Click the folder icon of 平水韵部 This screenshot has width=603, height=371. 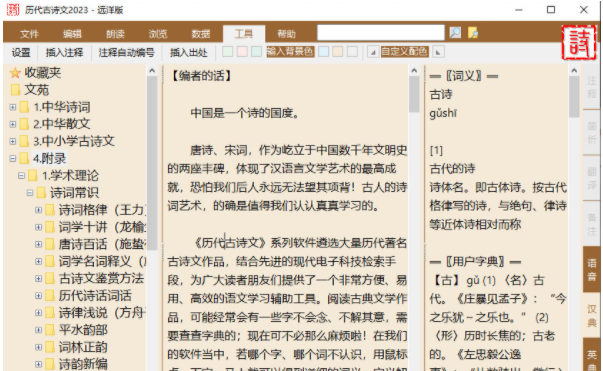pos(50,330)
